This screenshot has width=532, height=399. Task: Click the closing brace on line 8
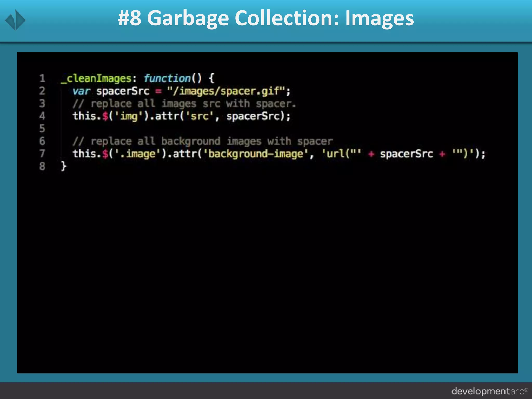pyautogui.click(x=64, y=166)
